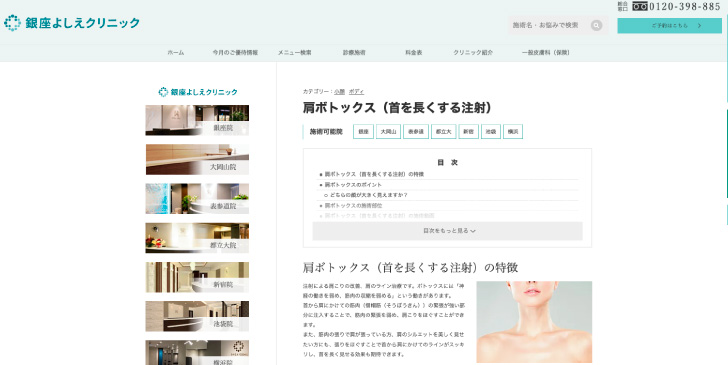The width and height of the screenshot is (728, 365).
Task: Click the search field for treatments
Action: point(550,26)
